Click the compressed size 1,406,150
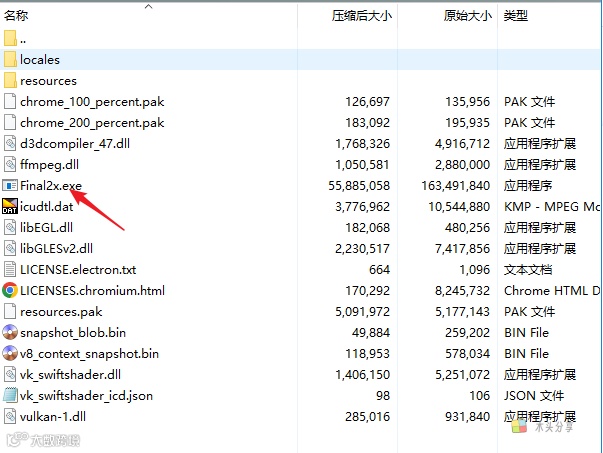 (362, 375)
